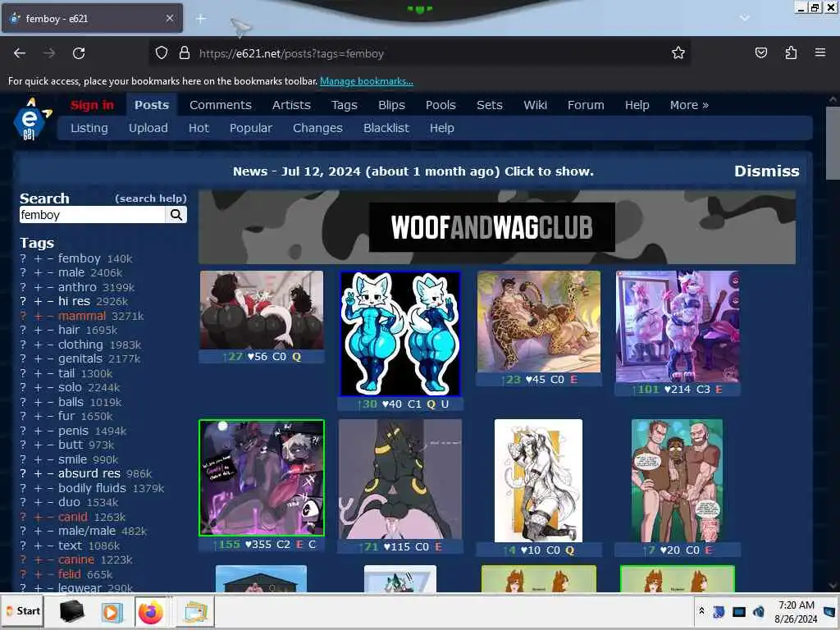Viewport: 840px width, 630px height.
Task: Submit the search with the magnifier button
Action: [x=176, y=215]
